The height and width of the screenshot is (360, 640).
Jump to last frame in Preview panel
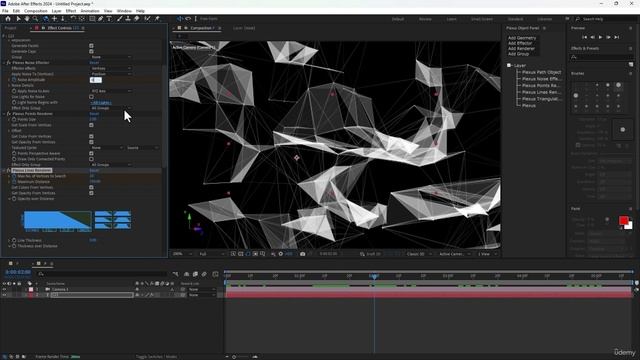pos(617,37)
